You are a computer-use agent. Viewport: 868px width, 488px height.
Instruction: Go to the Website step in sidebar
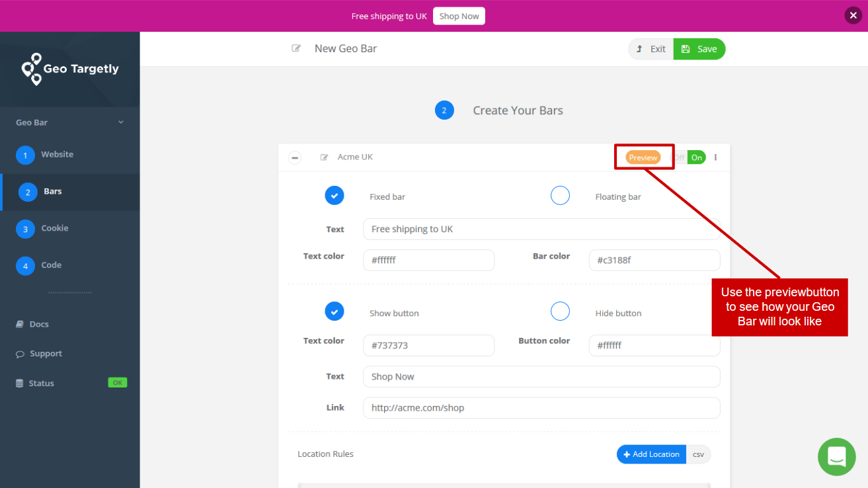(x=57, y=154)
